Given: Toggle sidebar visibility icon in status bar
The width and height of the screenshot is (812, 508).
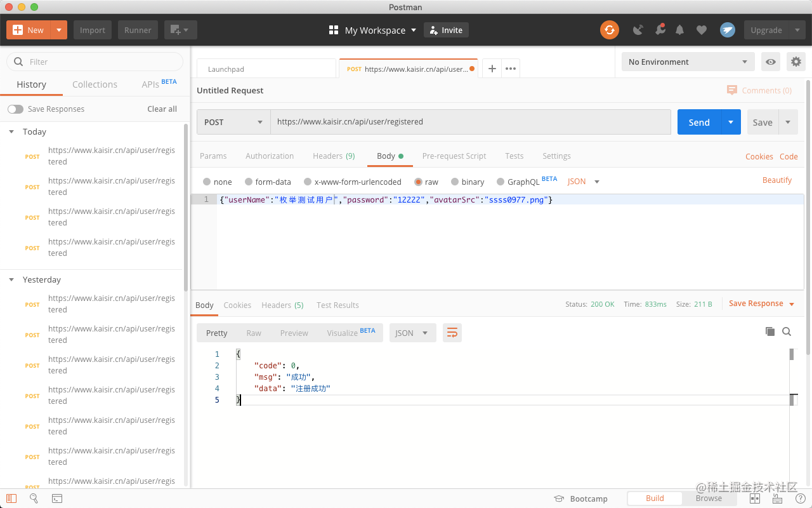Looking at the screenshot, I should pos(11,498).
